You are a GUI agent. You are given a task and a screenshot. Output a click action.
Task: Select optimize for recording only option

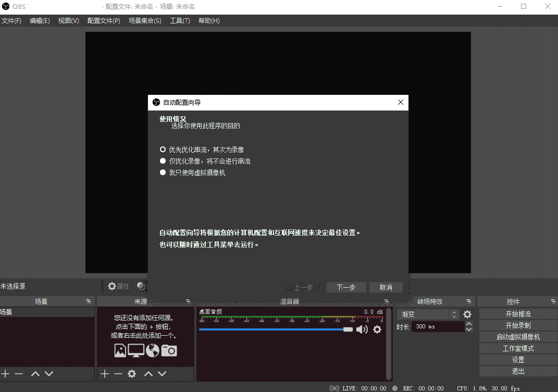pos(162,161)
